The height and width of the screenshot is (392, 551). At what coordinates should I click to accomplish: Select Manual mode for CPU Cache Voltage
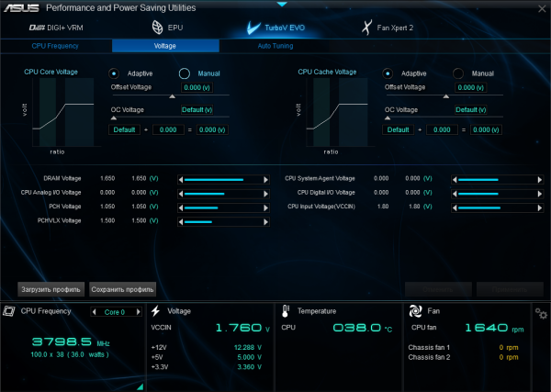tap(459, 73)
